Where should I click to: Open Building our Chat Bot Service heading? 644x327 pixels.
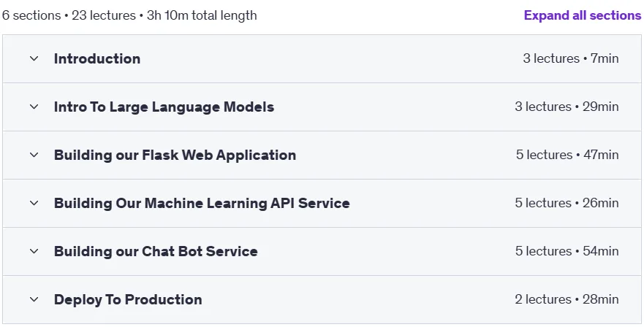coord(156,251)
